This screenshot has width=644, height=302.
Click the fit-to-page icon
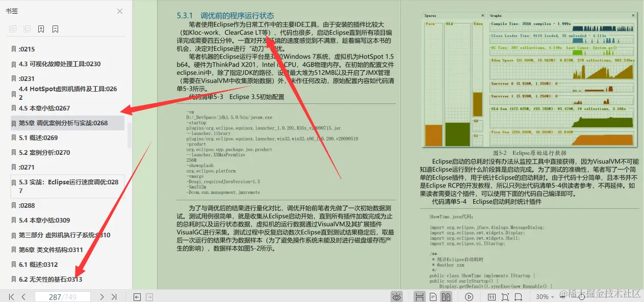tap(505, 296)
